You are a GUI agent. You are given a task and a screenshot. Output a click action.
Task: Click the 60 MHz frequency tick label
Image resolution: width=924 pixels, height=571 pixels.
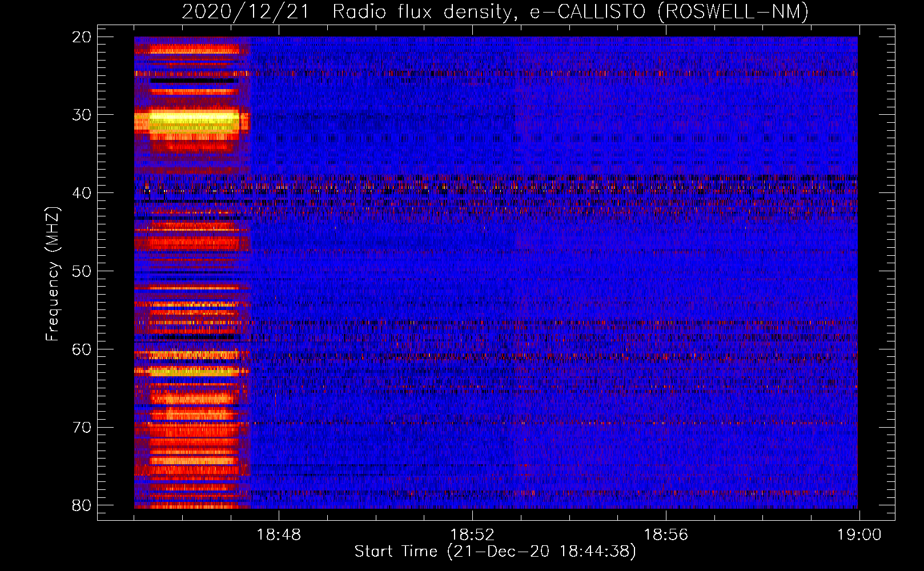[82, 349]
